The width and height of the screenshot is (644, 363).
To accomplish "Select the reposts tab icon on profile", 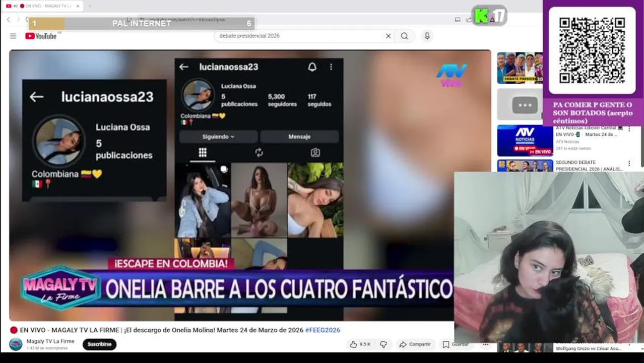I will tap(259, 153).
